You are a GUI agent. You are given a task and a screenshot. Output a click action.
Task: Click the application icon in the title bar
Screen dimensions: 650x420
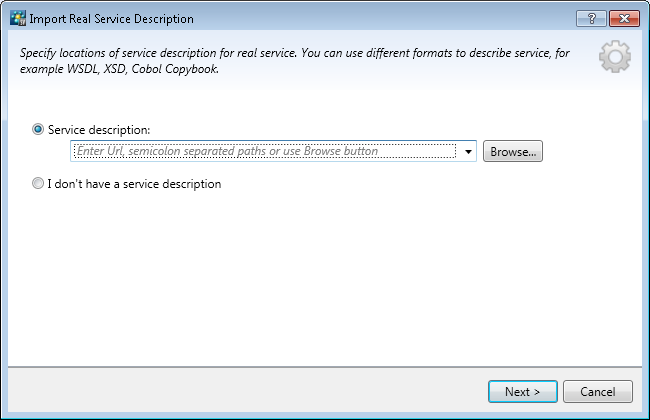(17, 19)
